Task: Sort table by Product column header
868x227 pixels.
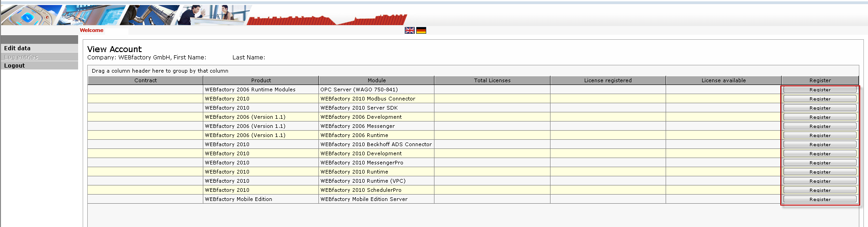Action: tap(261, 80)
